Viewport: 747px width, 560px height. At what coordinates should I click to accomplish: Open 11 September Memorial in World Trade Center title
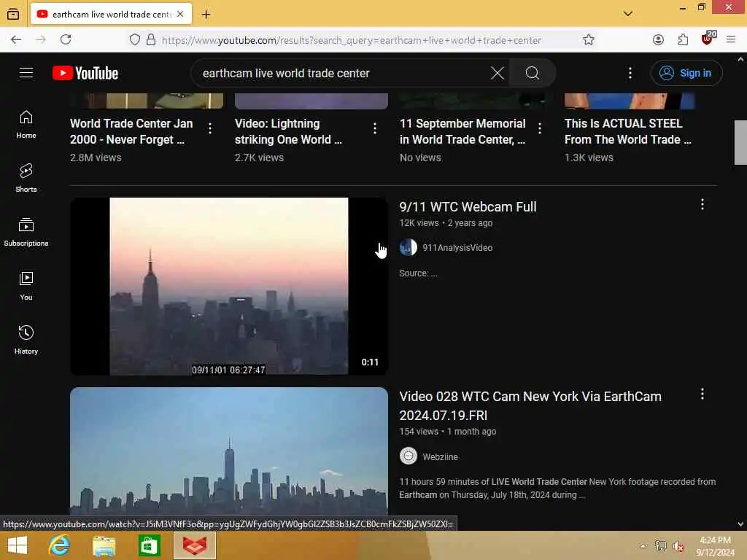462,131
